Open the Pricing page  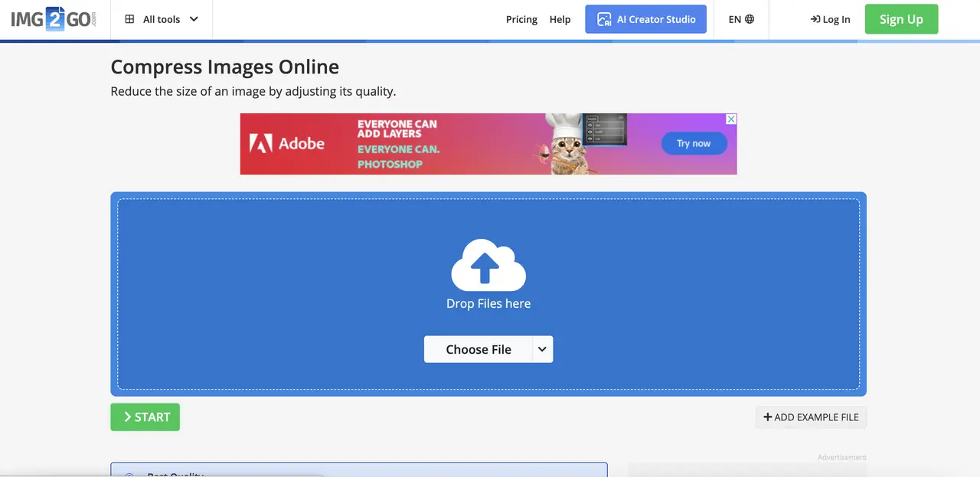[521, 19]
